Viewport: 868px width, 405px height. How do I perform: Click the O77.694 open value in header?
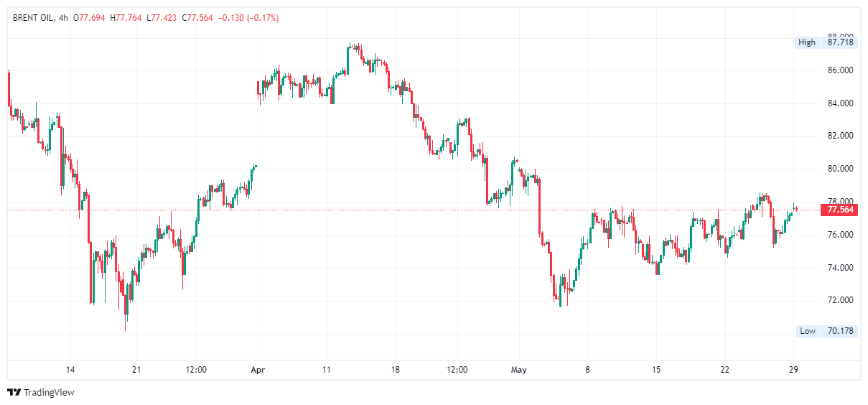pyautogui.click(x=90, y=17)
